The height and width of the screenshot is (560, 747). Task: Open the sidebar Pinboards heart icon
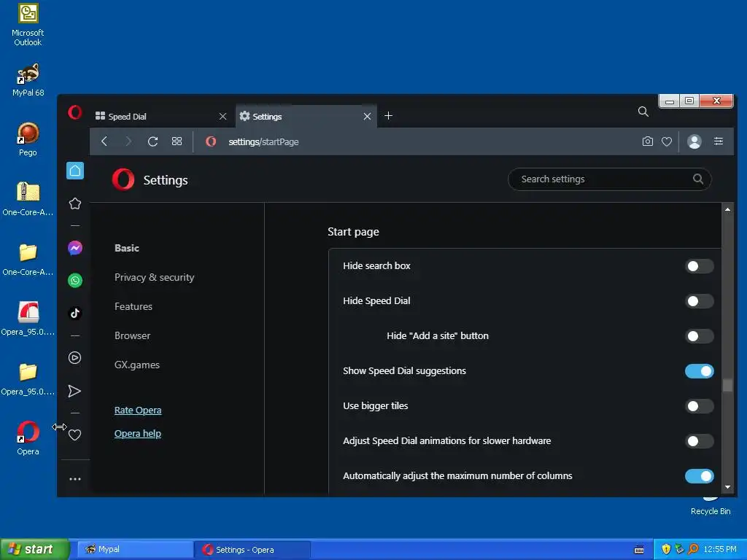[x=75, y=435]
